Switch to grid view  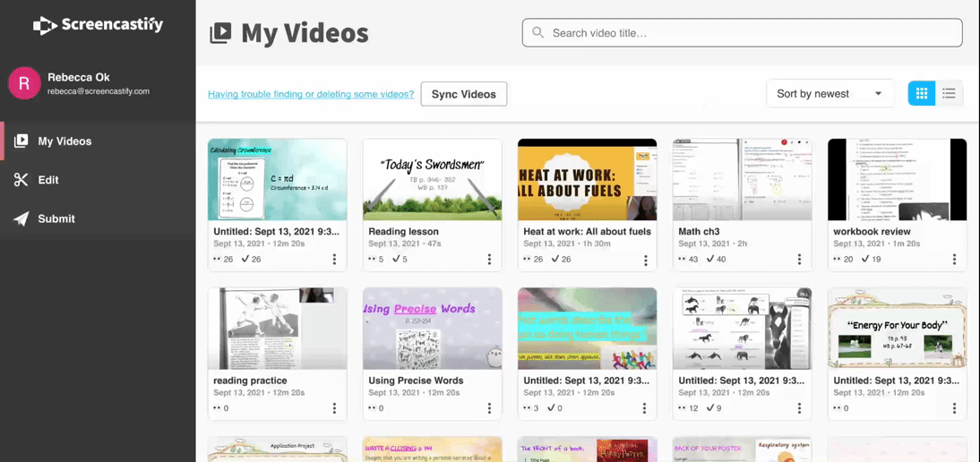point(921,94)
